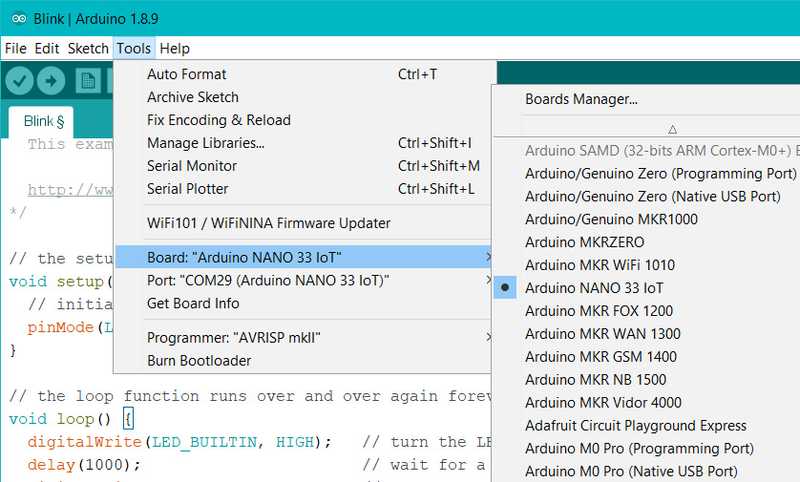The image size is (800, 482).
Task: Open the Help menu
Action: coord(174,48)
